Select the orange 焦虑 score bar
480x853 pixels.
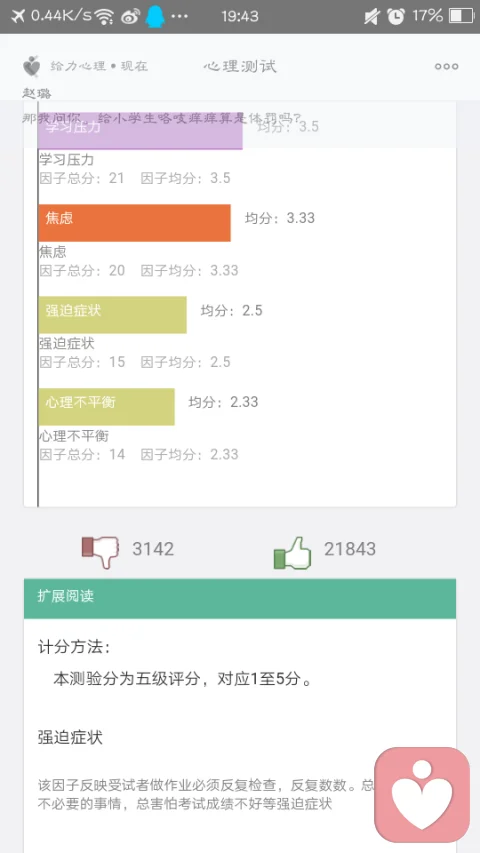[x=134, y=222]
